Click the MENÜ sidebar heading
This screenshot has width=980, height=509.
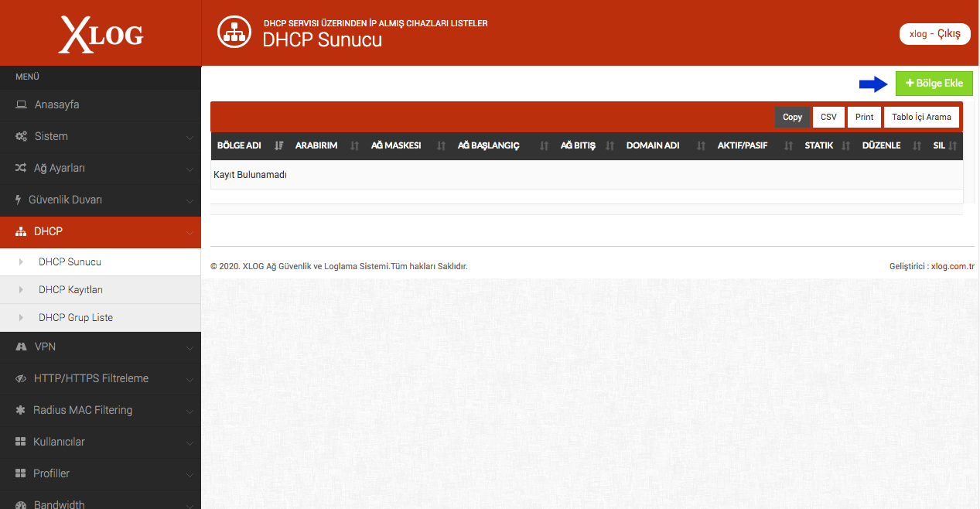27,77
